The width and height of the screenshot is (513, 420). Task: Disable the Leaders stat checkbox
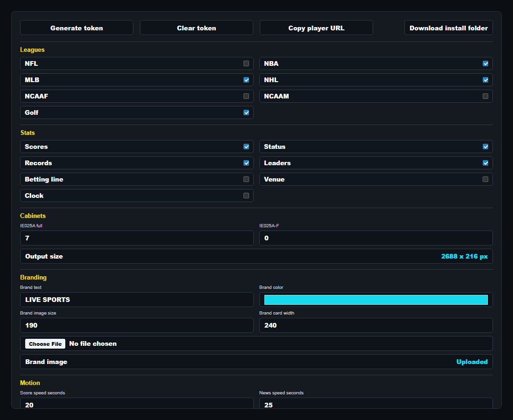pos(485,163)
